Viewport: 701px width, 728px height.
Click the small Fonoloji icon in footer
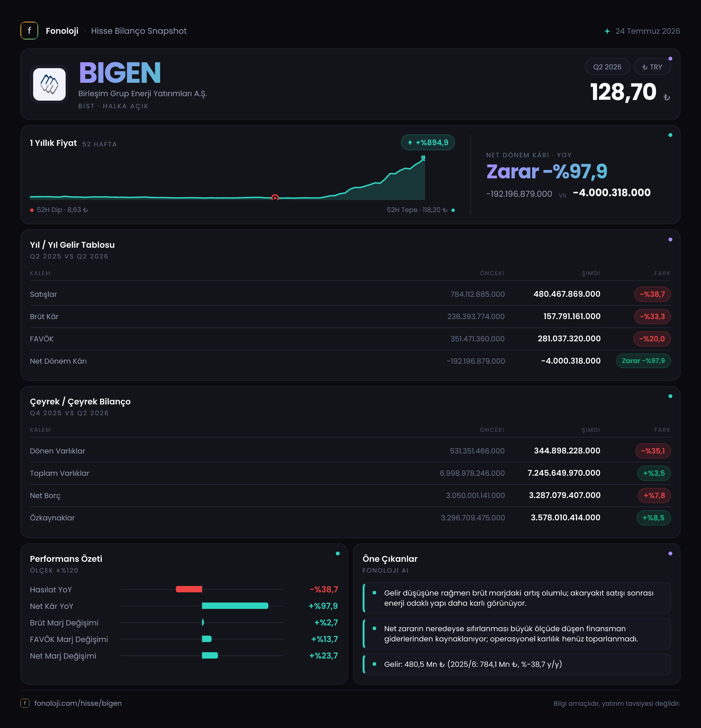[25, 703]
